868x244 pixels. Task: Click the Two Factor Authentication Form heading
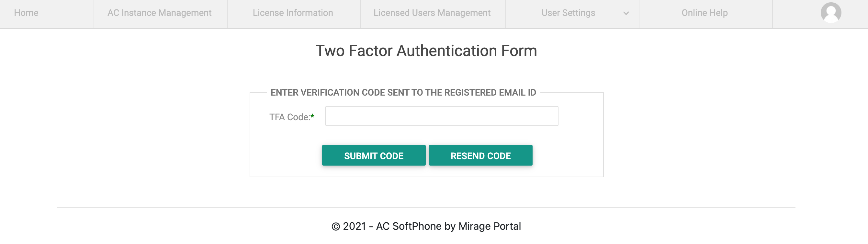coord(426,51)
